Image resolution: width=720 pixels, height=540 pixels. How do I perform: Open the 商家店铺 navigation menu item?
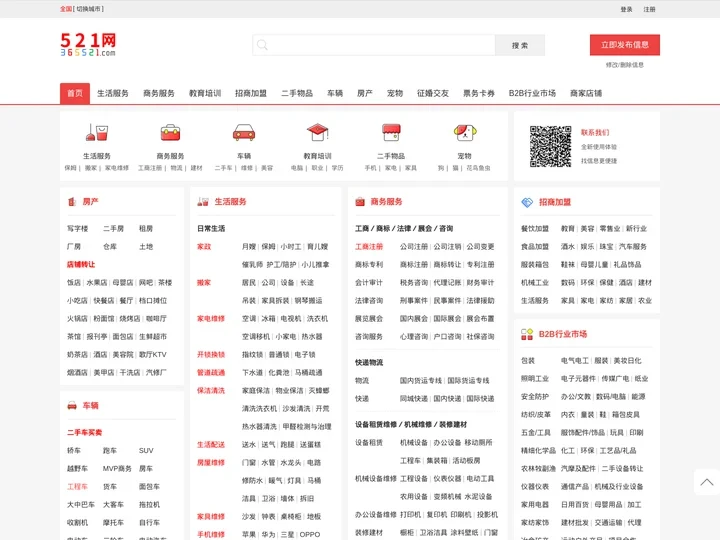click(586, 93)
